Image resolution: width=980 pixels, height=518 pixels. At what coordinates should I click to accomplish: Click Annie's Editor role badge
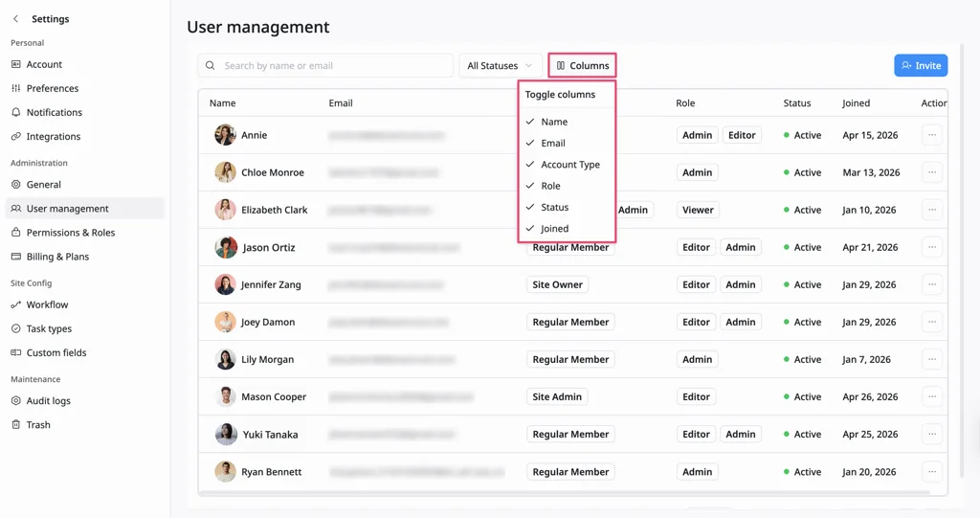(x=742, y=135)
